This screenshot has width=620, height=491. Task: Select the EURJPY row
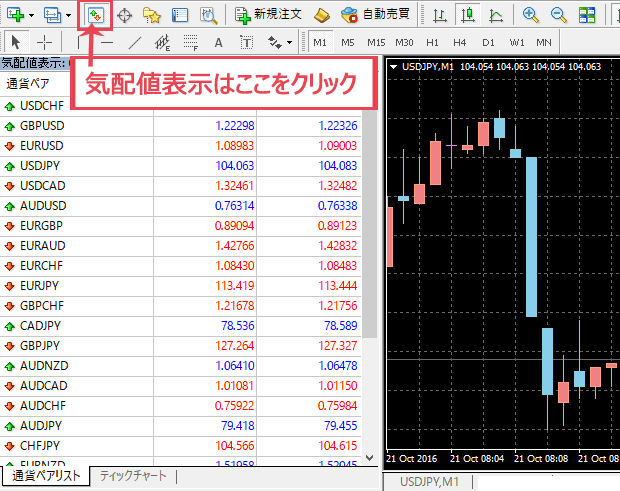pos(180,286)
